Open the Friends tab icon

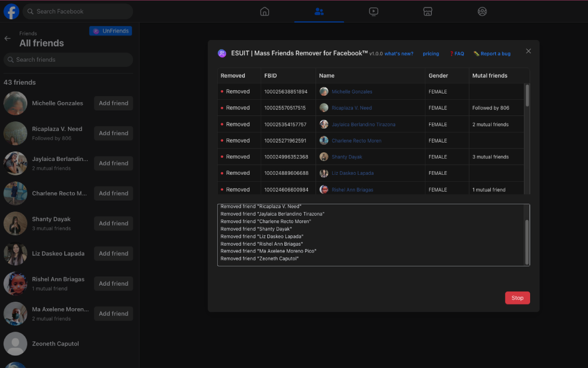coord(319,11)
